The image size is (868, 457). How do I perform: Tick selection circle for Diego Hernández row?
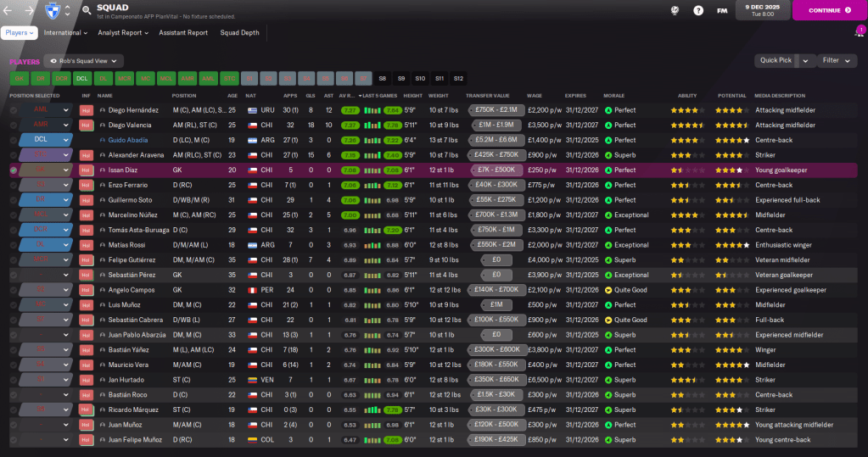click(13, 110)
